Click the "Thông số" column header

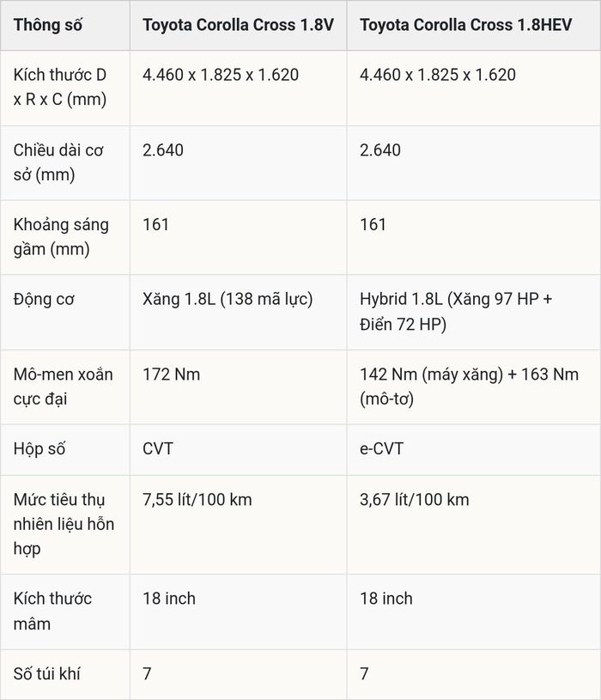[48, 25]
